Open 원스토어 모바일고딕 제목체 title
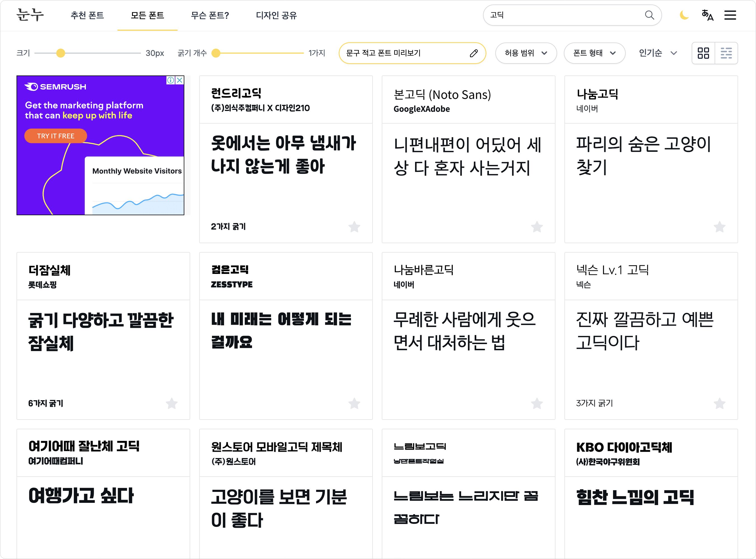The image size is (756, 559). [x=277, y=447]
